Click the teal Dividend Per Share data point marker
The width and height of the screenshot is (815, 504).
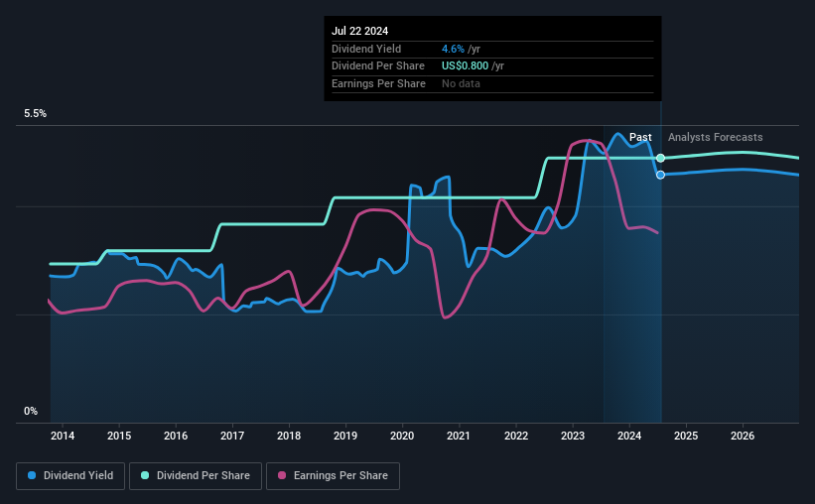point(660,158)
